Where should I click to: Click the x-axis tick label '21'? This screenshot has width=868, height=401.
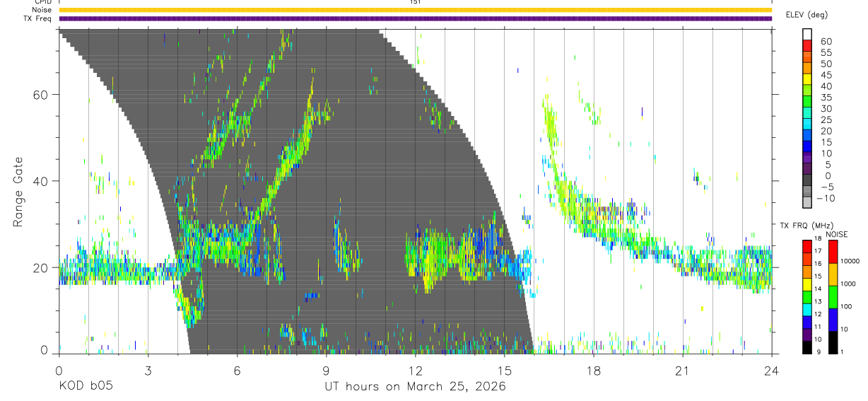tap(682, 371)
